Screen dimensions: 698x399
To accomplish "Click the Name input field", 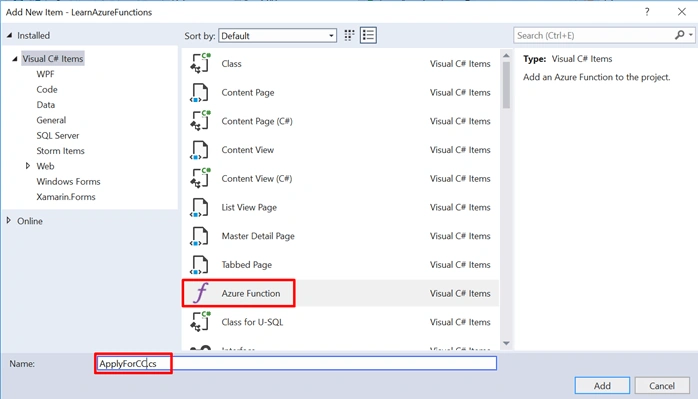I will click(x=296, y=363).
